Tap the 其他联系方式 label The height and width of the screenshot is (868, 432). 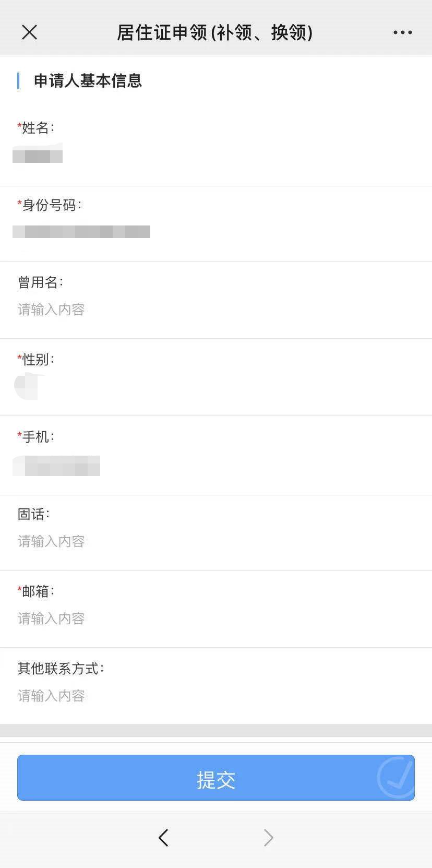pos(61,669)
